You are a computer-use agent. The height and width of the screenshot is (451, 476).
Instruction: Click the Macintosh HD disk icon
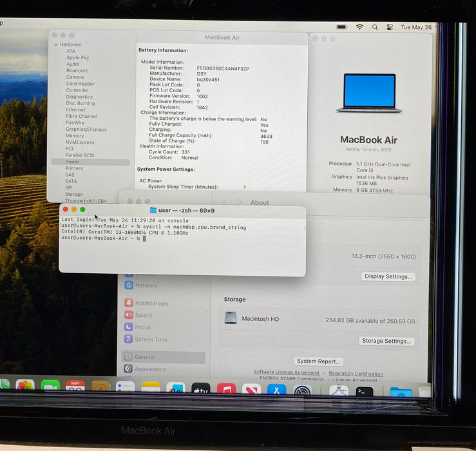pyautogui.click(x=231, y=318)
